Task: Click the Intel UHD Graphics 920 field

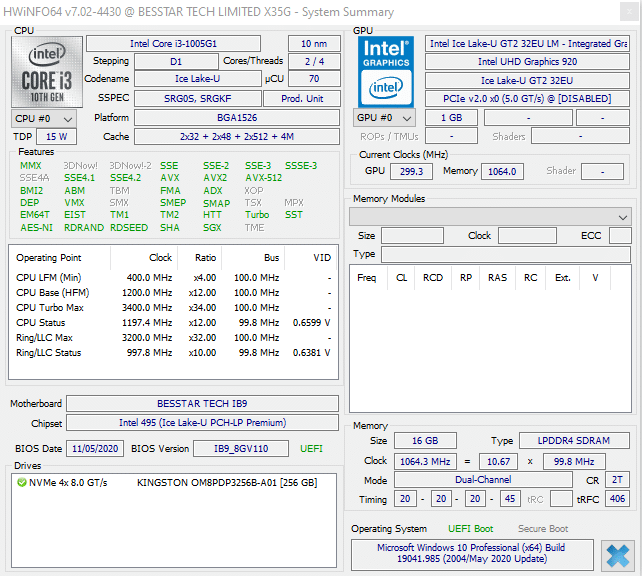Action: pos(527,62)
